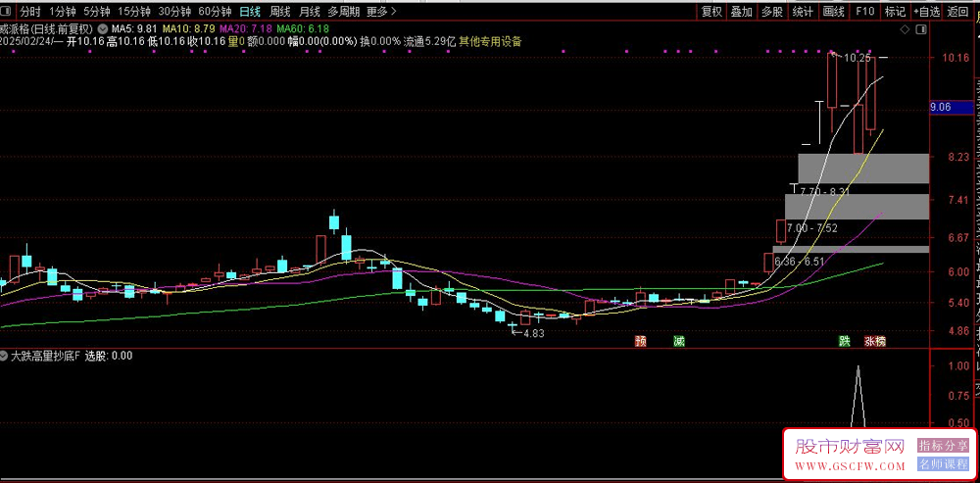The height and width of the screenshot is (483, 980).
Task: Enable 画线 drawing mode
Action: pyautogui.click(x=833, y=12)
